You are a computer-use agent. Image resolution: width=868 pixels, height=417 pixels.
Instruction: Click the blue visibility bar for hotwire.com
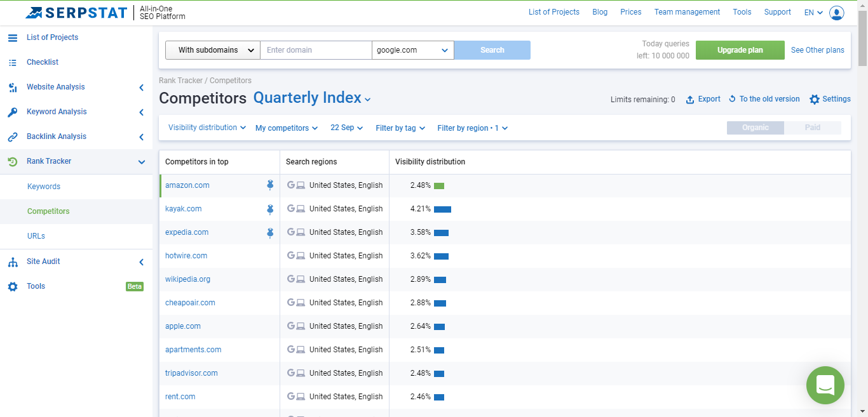(441, 256)
